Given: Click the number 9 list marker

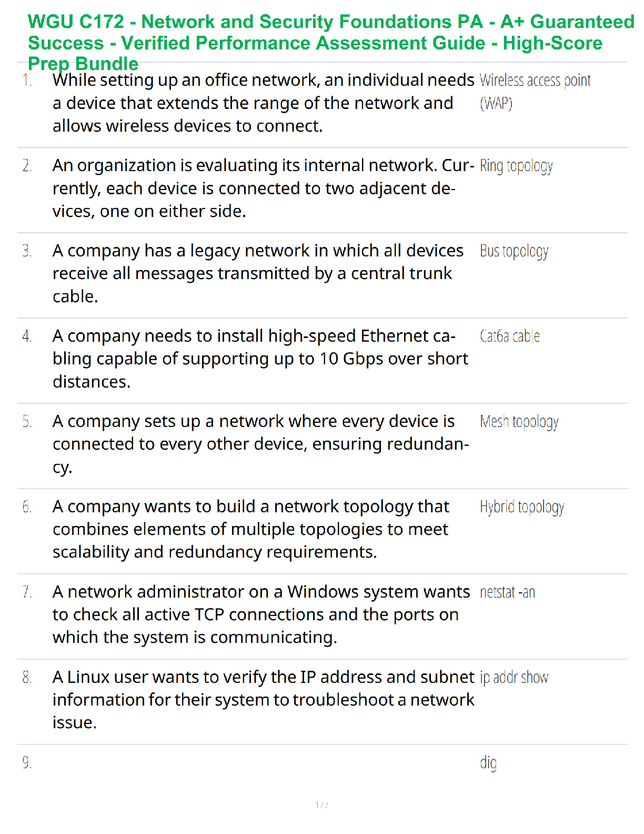Looking at the screenshot, I should click(27, 763).
